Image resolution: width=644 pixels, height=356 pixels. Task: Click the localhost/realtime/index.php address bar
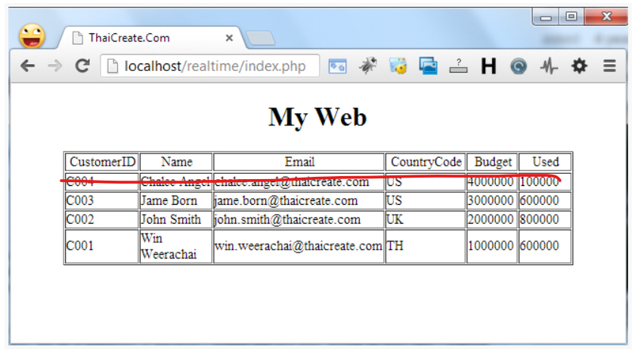pyautogui.click(x=210, y=66)
